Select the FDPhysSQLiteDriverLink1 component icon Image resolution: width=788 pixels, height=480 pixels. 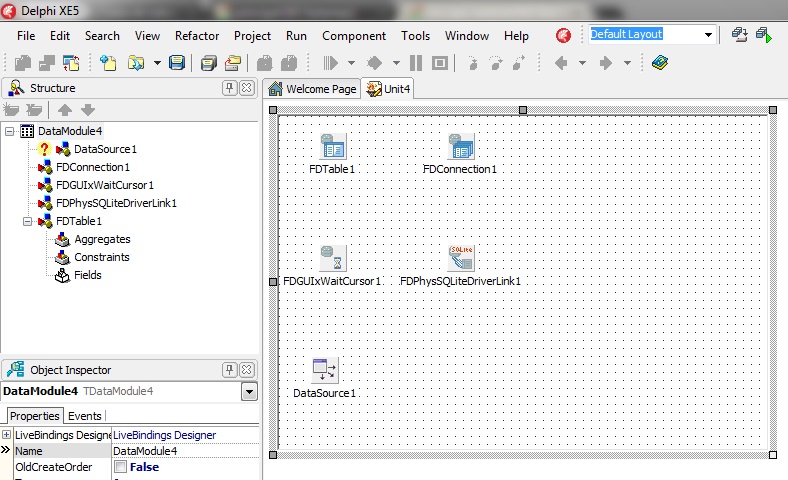[x=461, y=258]
